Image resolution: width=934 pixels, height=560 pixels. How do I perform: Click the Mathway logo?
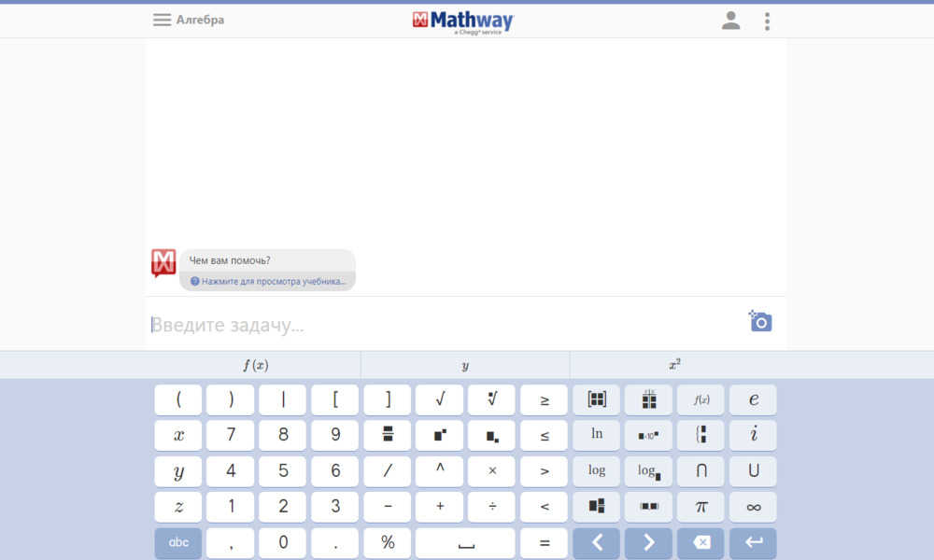coord(463,21)
